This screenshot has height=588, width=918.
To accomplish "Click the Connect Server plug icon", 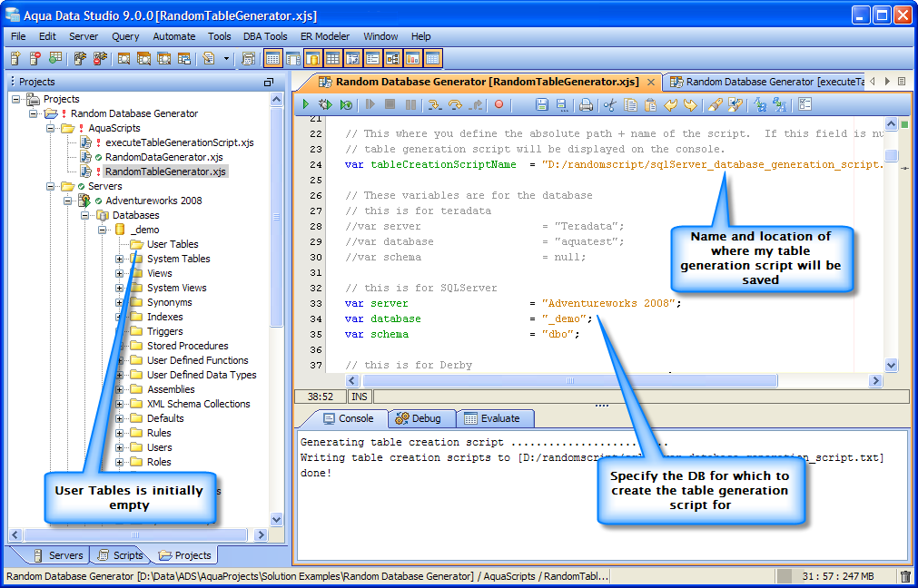I will [80, 58].
